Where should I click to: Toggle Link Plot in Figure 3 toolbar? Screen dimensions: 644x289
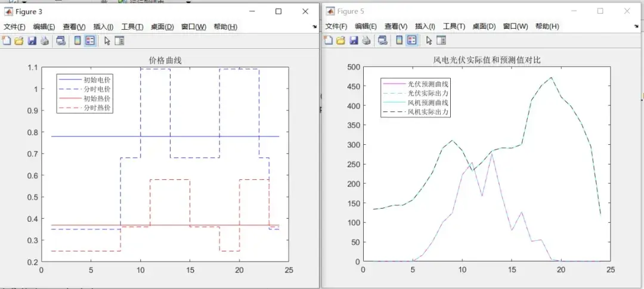(61, 41)
